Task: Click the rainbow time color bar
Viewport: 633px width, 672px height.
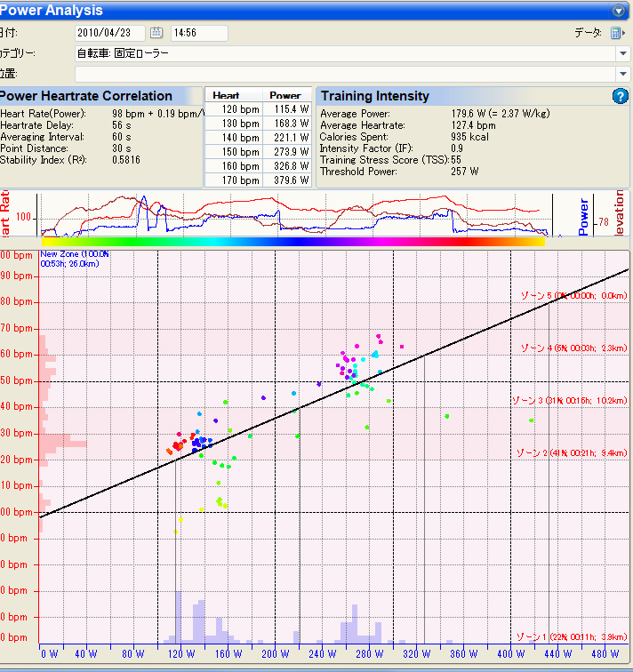Action: (293, 242)
